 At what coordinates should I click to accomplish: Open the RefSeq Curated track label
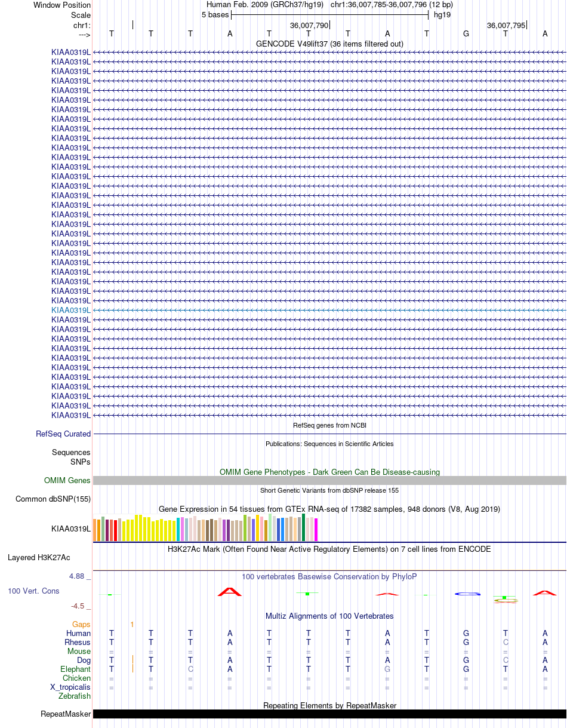63,434
